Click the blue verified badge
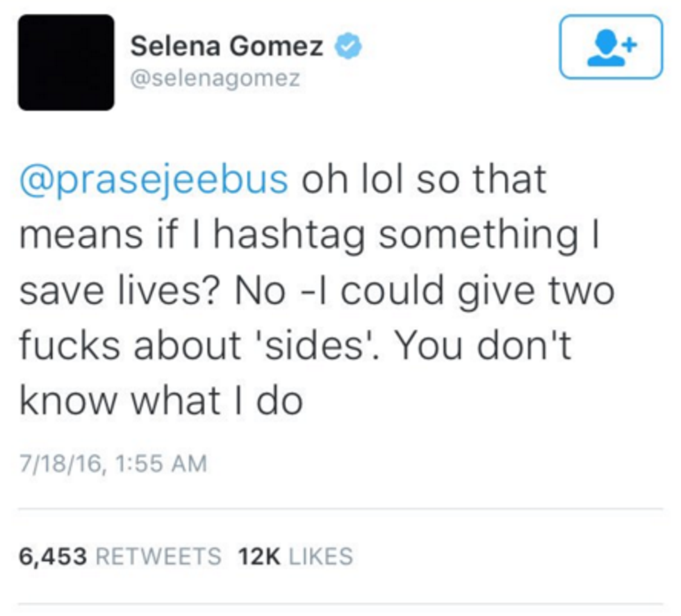Viewport: 681px width, 616px height. coord(347,47)
